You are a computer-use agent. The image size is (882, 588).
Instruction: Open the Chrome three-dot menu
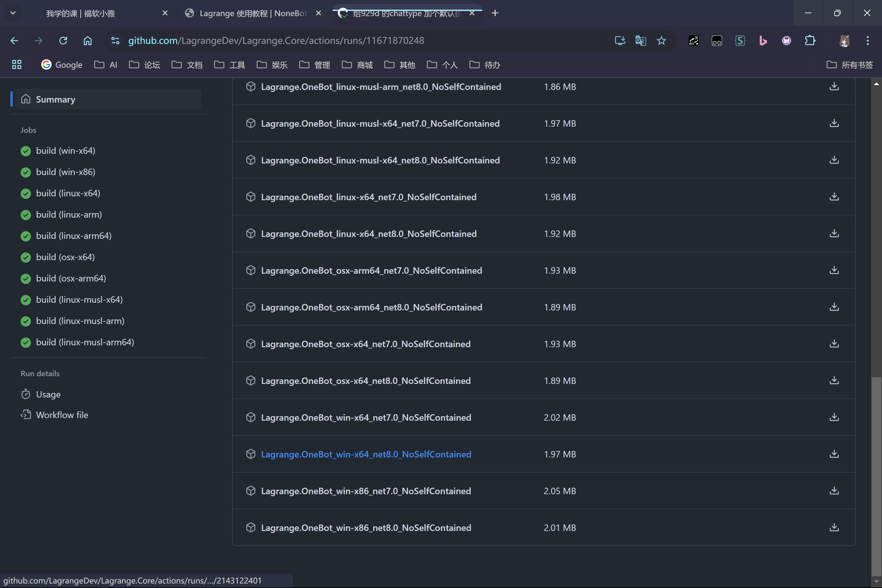(x=867, y=41)
